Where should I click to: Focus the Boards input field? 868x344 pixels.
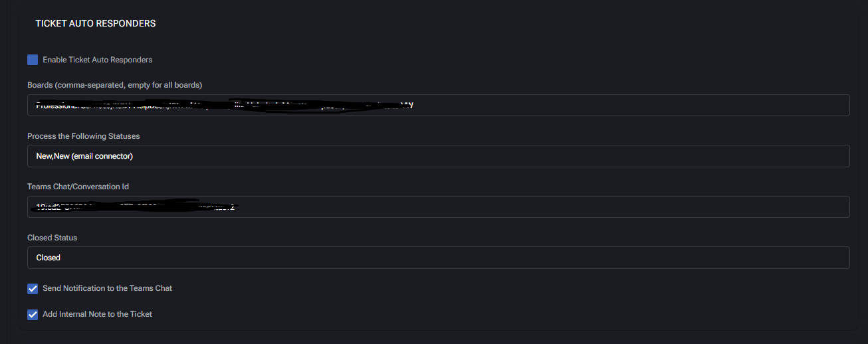[x=598, y=105]
